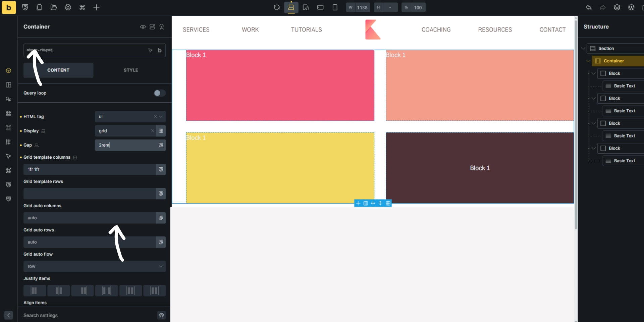Click the element ID input field
This screenshot has height=322, width=644.
pos(84,50)
